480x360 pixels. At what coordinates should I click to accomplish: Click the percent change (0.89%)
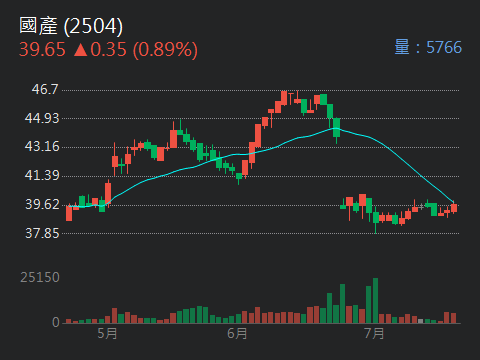[165, 50]
